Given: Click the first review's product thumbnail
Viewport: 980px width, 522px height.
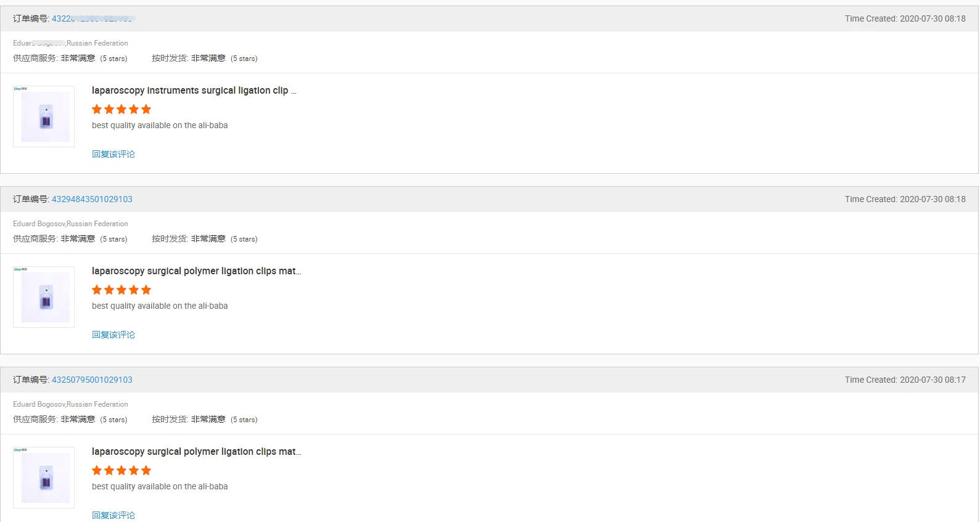Looking at the screenshot, I should (x=44, y=116).
